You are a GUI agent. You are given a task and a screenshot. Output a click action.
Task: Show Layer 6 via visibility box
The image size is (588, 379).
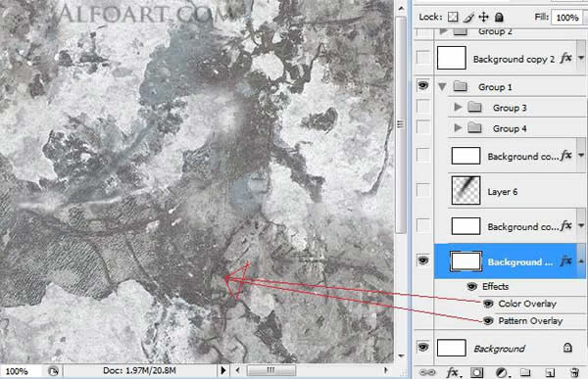(x=423, y=190)
